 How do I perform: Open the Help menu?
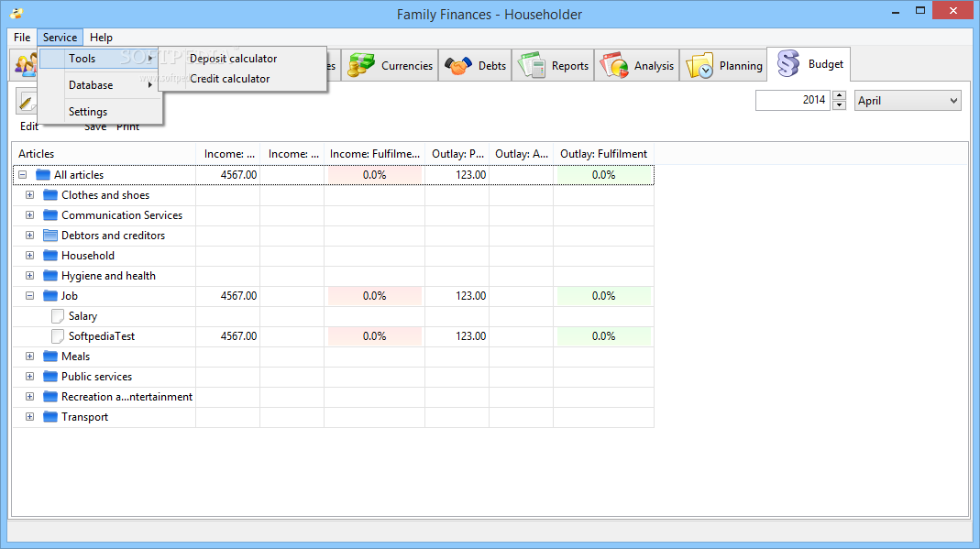(x=101, y=38)
